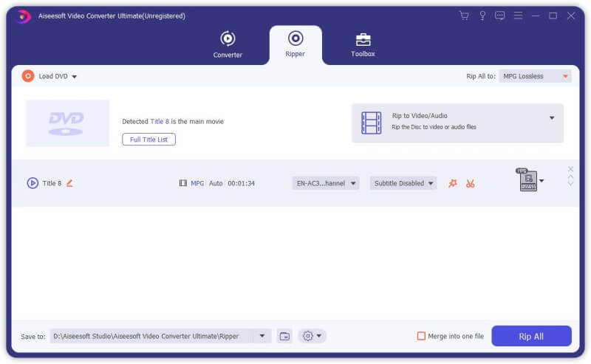The height and width of the screenshot is (364, 591).
Task: Open the effects edit star icon
Action: [x=453, y=183]
